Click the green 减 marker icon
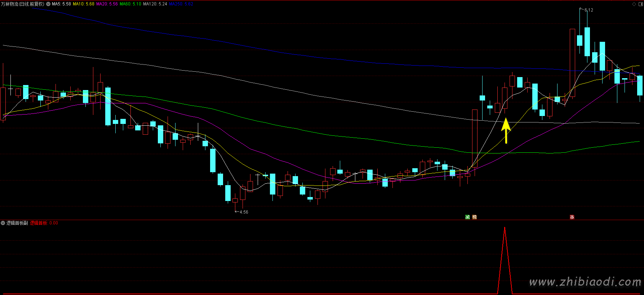 click(x=467, y=217)
